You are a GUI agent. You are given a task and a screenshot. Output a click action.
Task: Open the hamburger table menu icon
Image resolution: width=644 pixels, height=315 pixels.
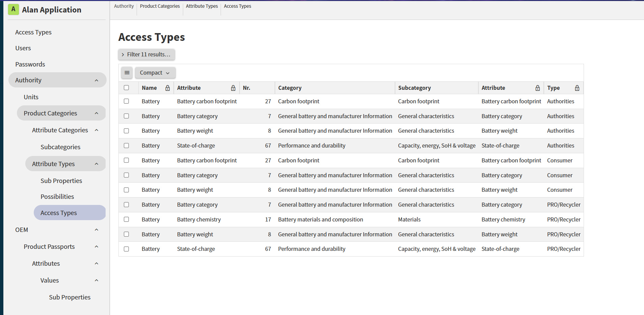pos(127,73)
